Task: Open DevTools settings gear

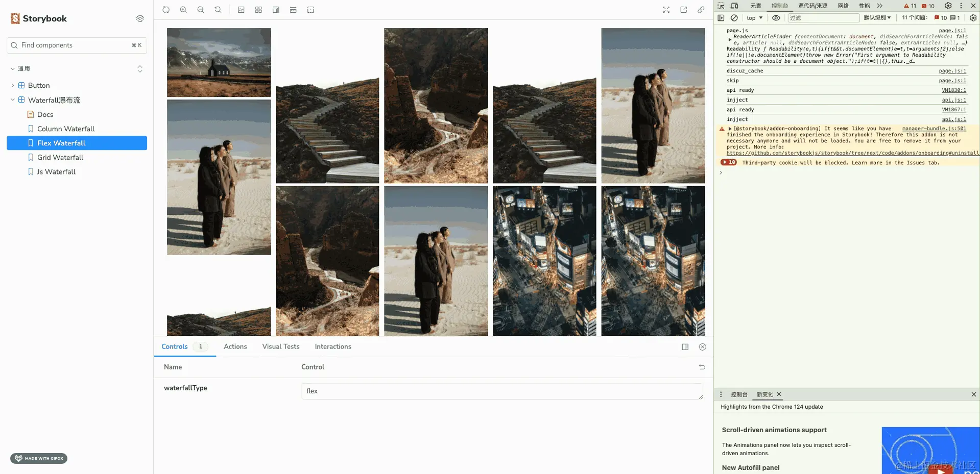Action: (x=948, y=6)
